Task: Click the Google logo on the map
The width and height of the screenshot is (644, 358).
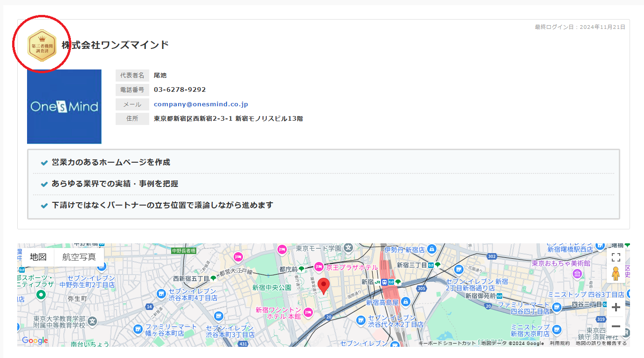Action: (35, 341)
